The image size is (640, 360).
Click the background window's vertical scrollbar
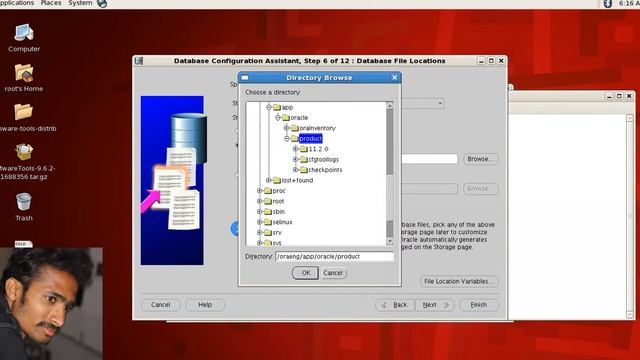pos(629,216)
